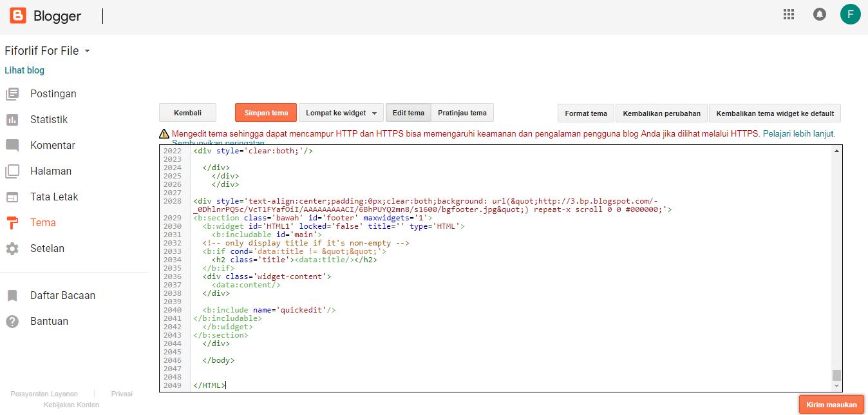Switch to the Pratinjau tema tab
The width and height of the screenshot is (868, 415).
click(x=462, y=113)
